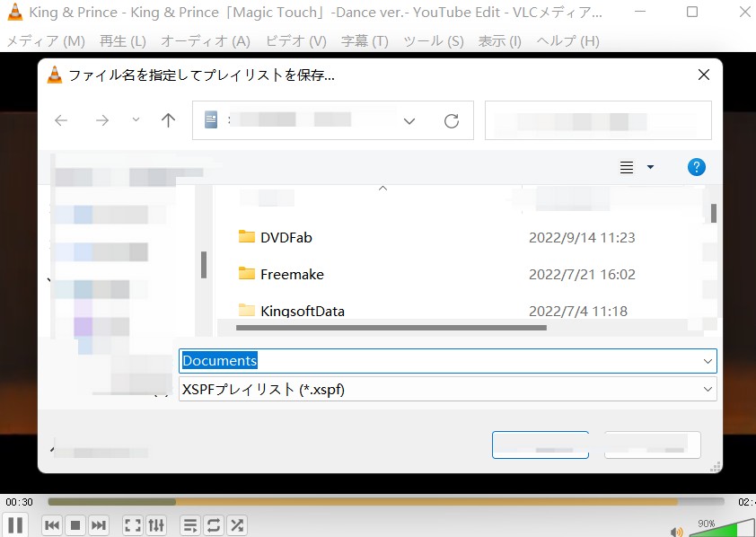This screenshot has height=537, width=756.
Task: Mute audio via speaker icon
Action: (676, 532)
